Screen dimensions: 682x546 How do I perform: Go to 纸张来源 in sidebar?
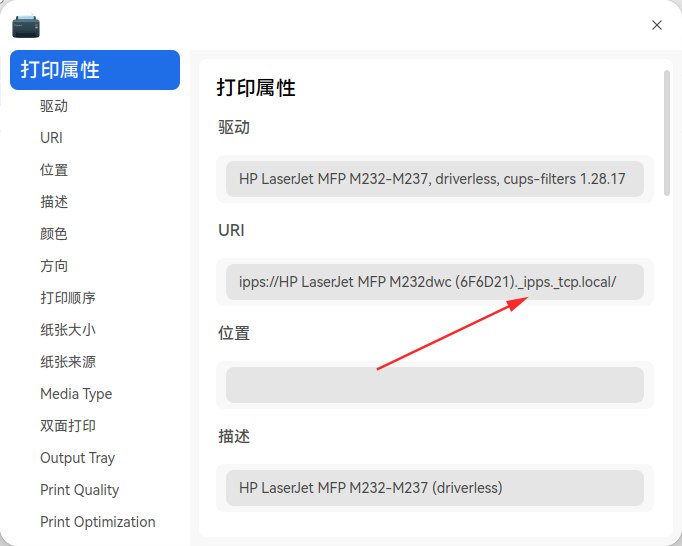click(68, 362)
